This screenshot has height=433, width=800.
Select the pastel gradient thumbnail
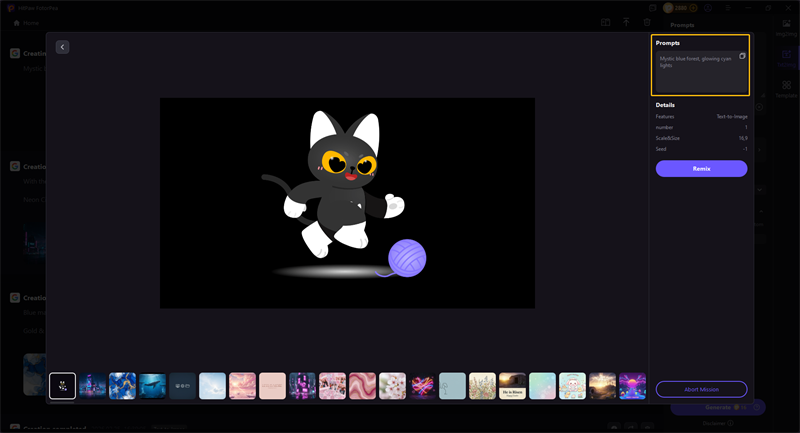click(x=542, y=386)
